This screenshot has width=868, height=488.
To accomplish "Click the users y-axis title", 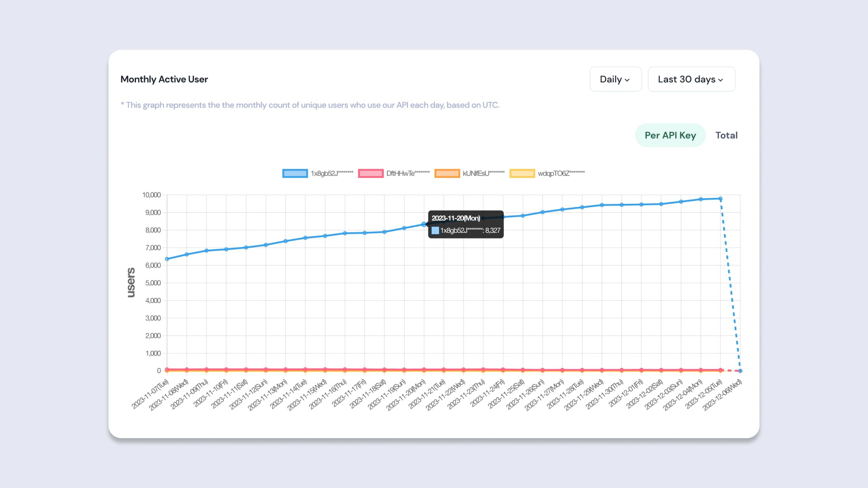I will [x=131, y=283].
